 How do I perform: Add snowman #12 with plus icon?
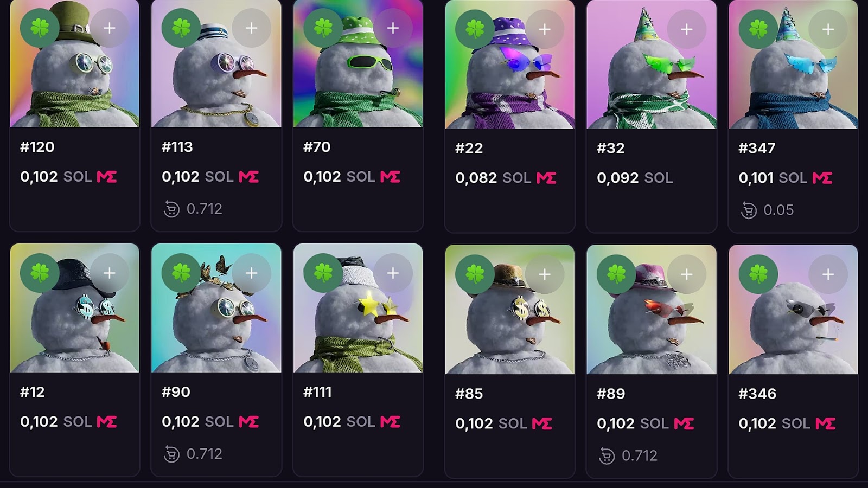(110, 273)
